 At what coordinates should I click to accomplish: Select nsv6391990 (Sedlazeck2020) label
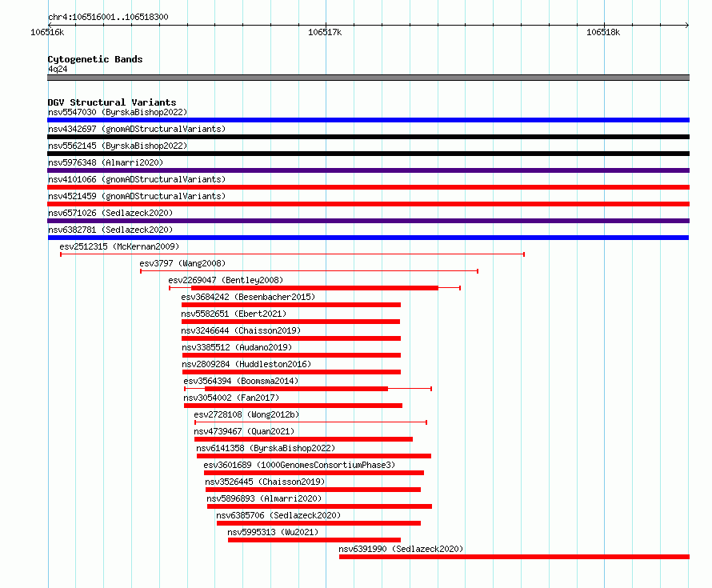[x=401, y=549]
